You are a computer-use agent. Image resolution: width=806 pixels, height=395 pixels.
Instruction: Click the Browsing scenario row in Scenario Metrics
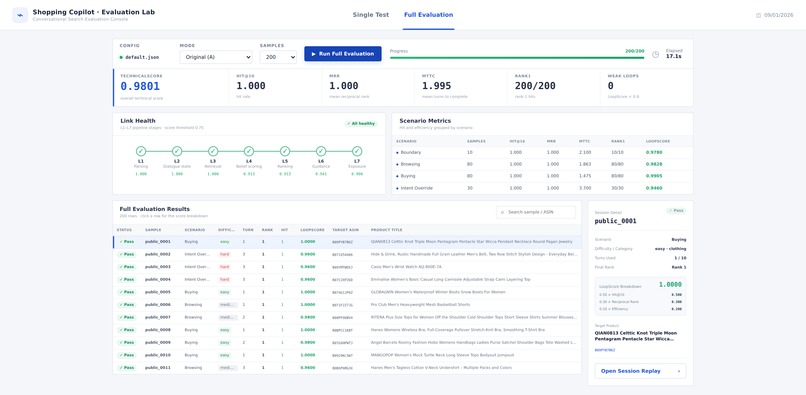point(542,165)
